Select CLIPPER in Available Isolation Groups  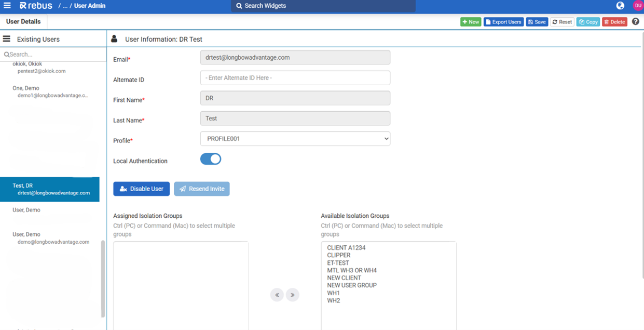(339, 255)
